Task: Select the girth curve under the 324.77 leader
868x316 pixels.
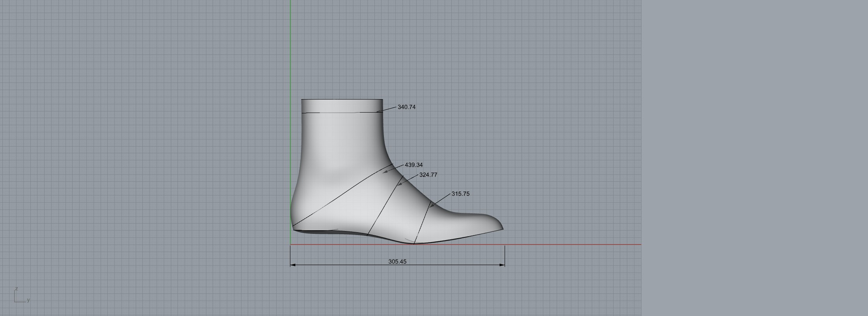Action: point(385,205)
